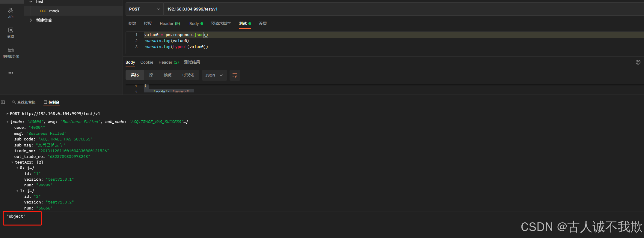This screenshot has width=644, height=238.
Task: Open the 环境 environments sidebar icon
Action: coord(11,33)
